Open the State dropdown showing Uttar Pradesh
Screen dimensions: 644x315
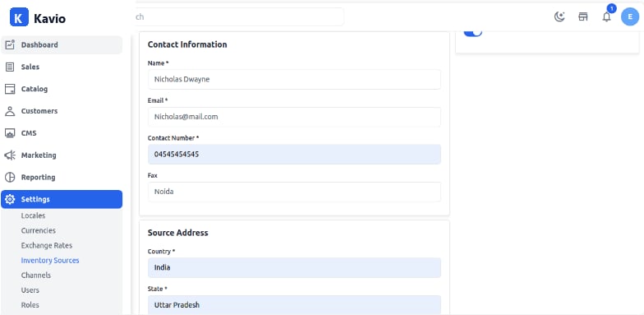point(294,305)
